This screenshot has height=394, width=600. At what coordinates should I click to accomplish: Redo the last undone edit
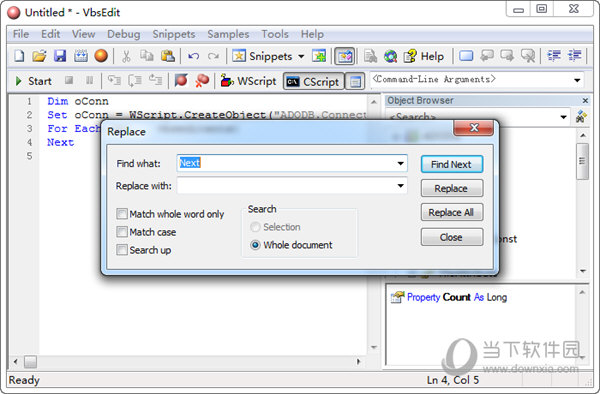point(213,56)
